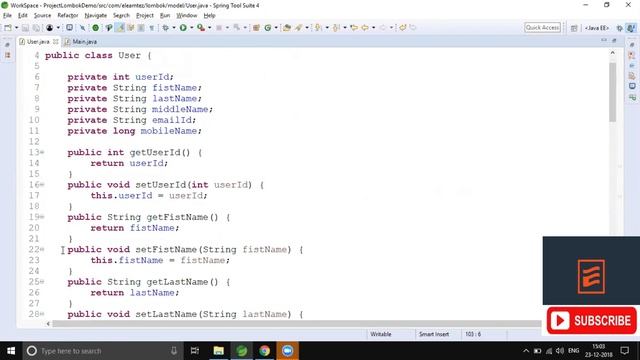The height and width of the screenshot is (360, 640).
Task: Collapse the getUserId method at line 13
Action: click(42, 152)
